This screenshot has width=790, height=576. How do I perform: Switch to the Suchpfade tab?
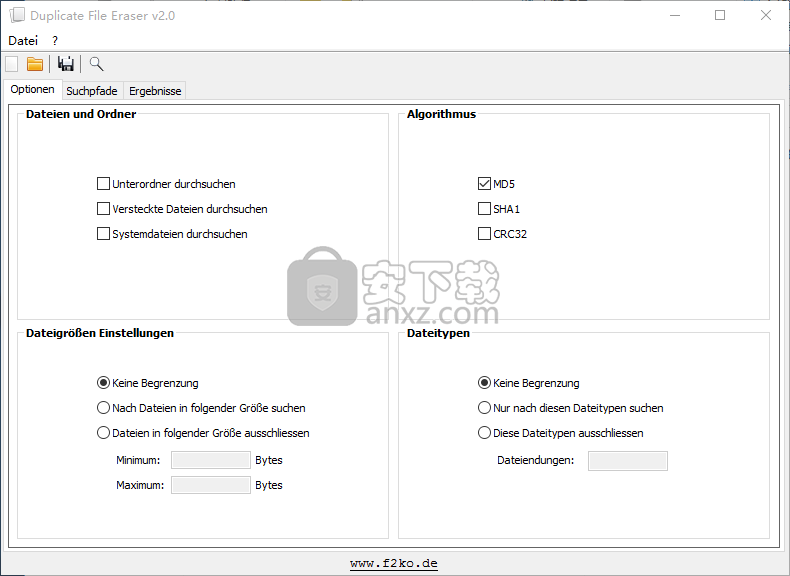click(92, 91)
